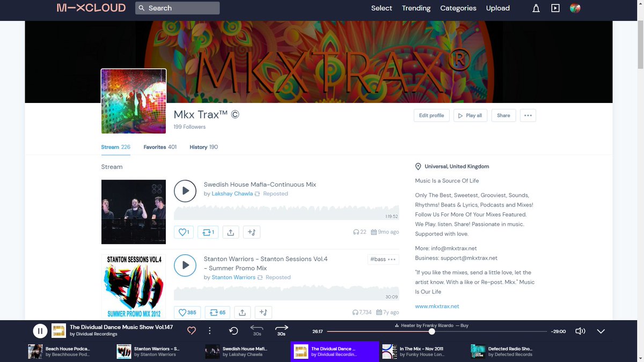Image resolution: width=644 pixels, height=362 pixels.
Task: Collapse the player with the down chevron
Action: (601, 331)
